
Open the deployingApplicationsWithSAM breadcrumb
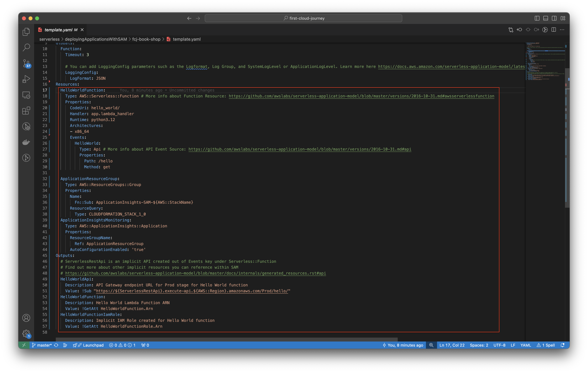click(96, 39)
